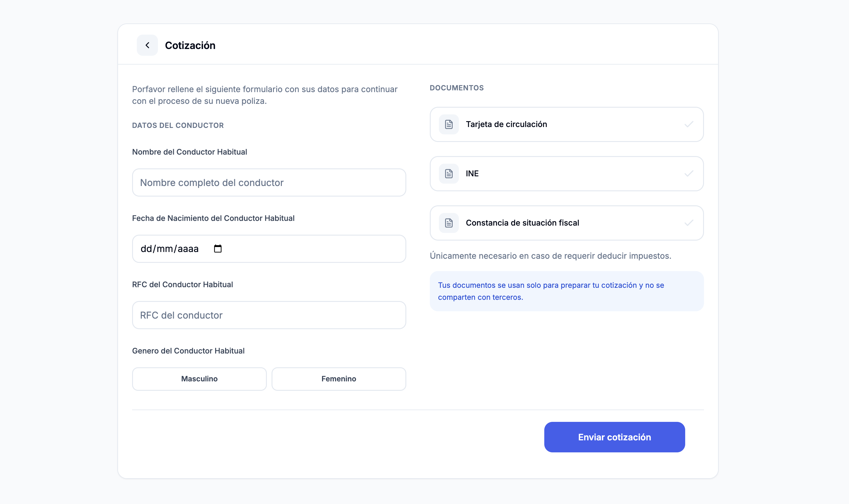Click the checkmark on Constancia de situación fiscal

tap(689, 223)
